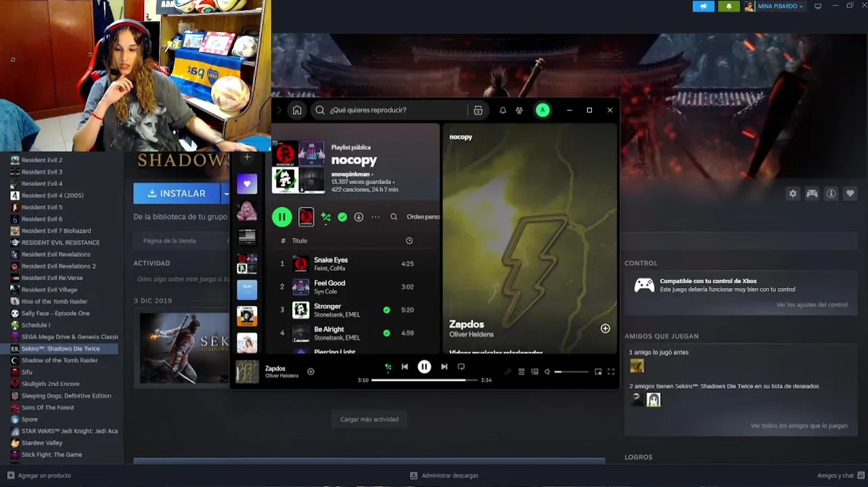The height and width of the screenshot is (487, 868).
Task: Open the Spotify queue
Action: pyautogui.click(x=522, y=371)
